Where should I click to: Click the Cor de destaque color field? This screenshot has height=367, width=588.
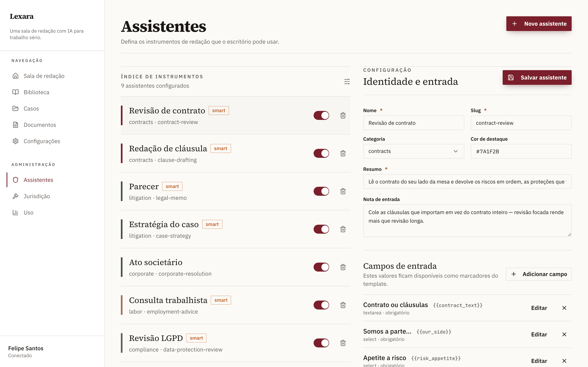click(521, 151)
